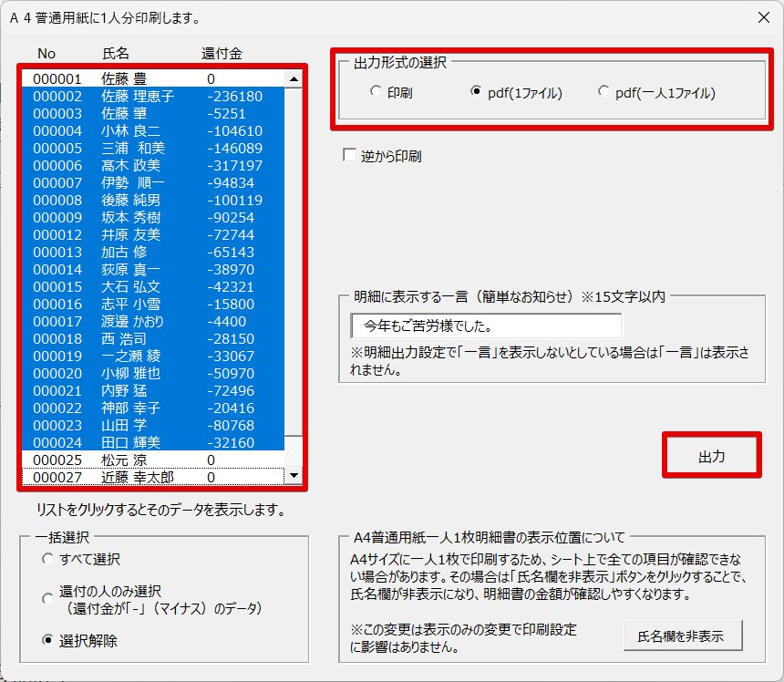Select the すべて選択 radio button
This screenshot has width=784, height=682.
[x=48, y=559]
